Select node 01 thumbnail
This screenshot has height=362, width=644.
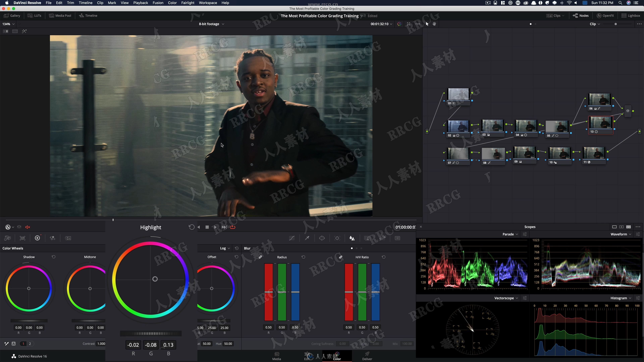point(458,94)
